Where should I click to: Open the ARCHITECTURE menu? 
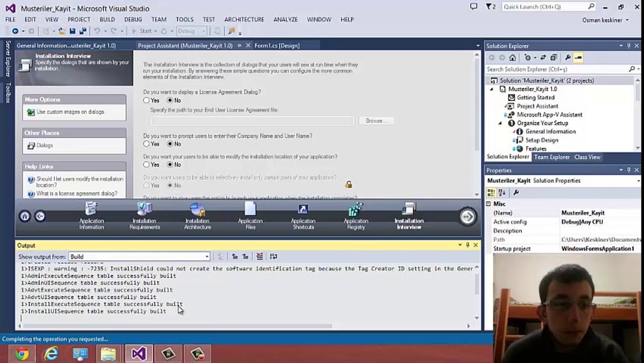[244, 19]
